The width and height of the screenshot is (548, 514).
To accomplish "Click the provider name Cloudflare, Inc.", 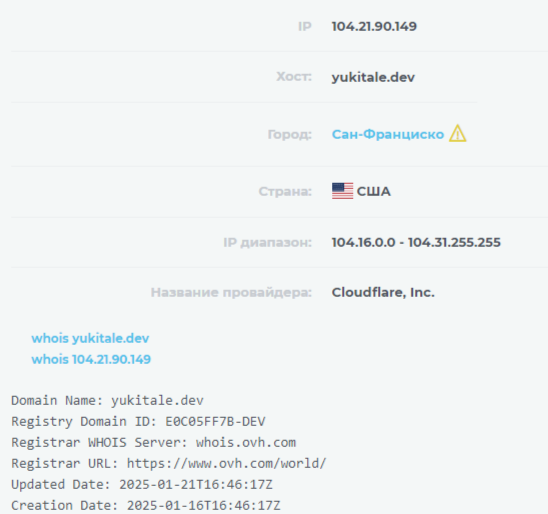I will 383,292.
